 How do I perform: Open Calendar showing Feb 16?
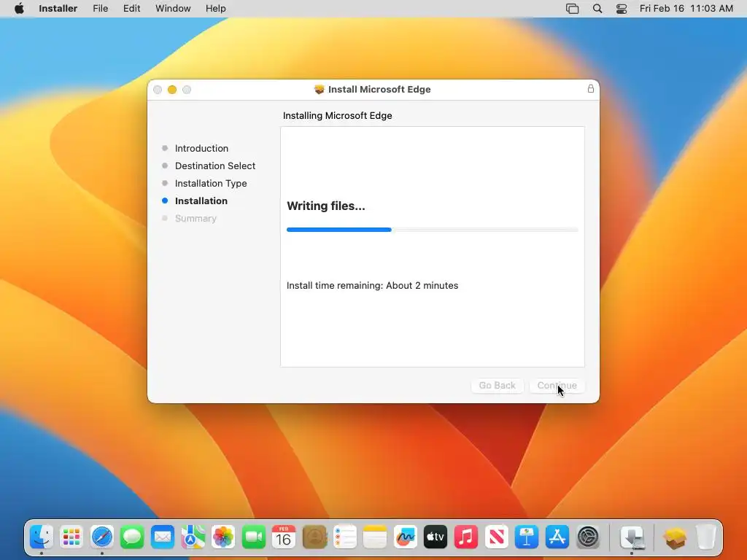pyautogui.click(x=284, y=537)
